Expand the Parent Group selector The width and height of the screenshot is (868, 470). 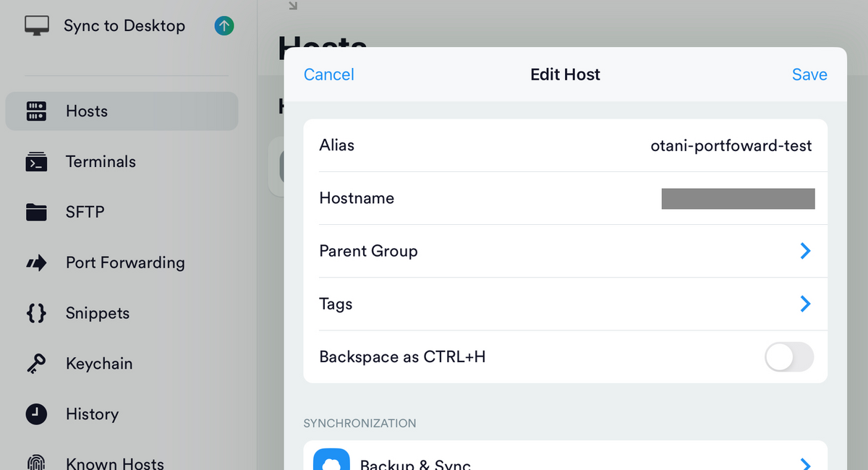[804, 251]
